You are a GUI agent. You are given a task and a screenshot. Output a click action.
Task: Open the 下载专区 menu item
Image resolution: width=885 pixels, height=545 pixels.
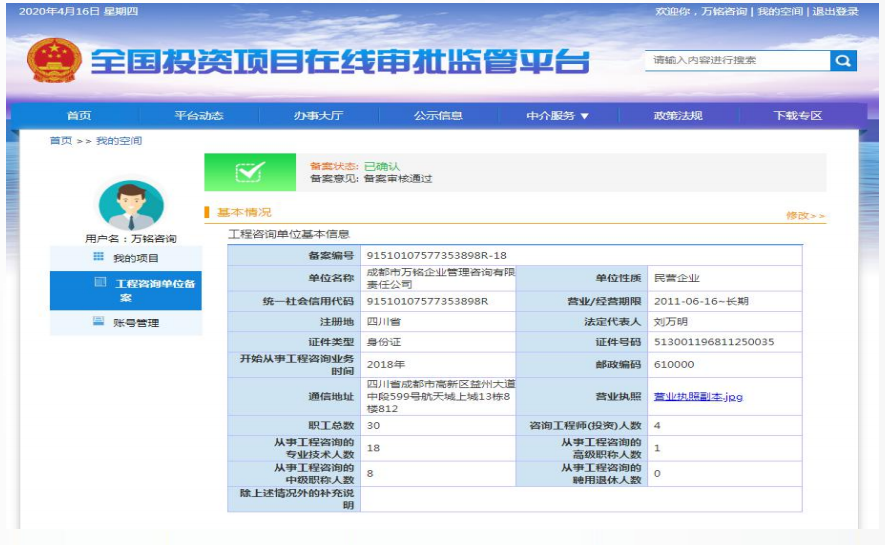(797, 116)
